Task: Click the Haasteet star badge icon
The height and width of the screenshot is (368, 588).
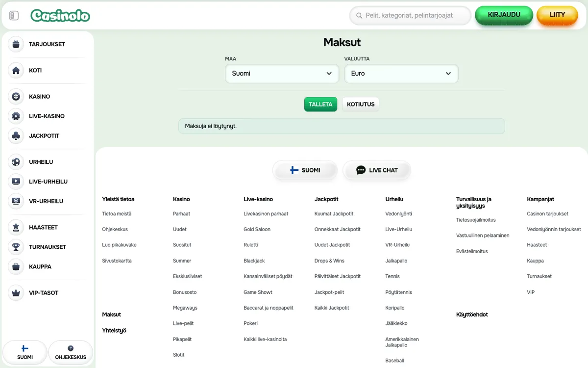Action: click(x=16, y=227)
